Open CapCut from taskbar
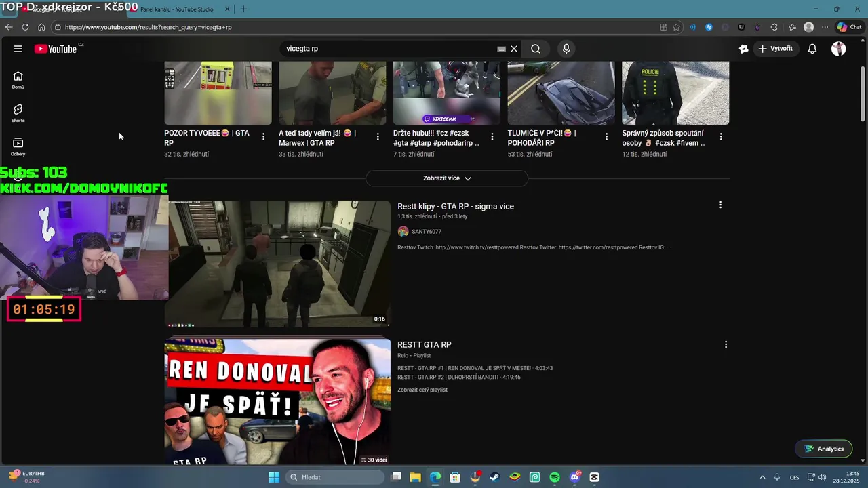 [x=595, y=477]
